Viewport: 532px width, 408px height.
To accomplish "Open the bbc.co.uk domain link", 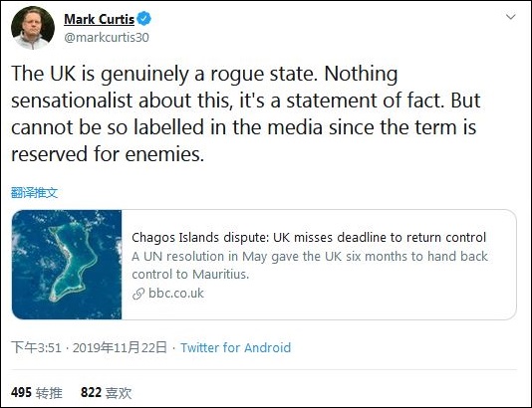I will pos(176,294).
